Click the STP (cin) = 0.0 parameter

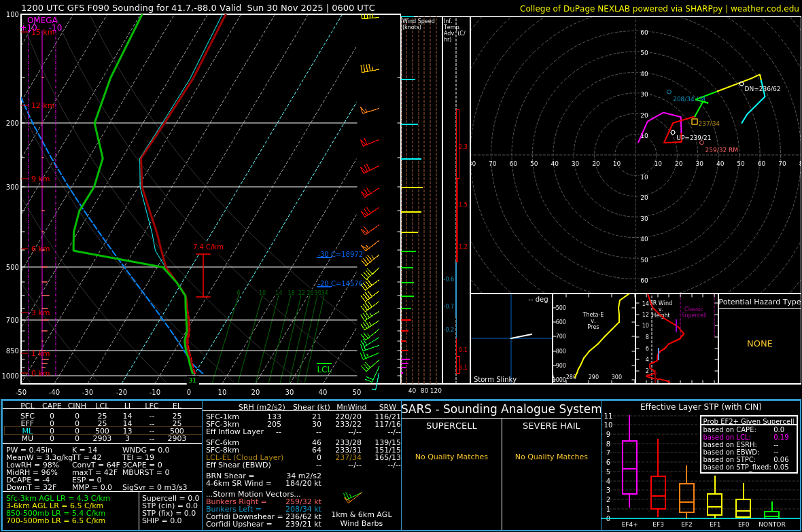click(170, 506)
